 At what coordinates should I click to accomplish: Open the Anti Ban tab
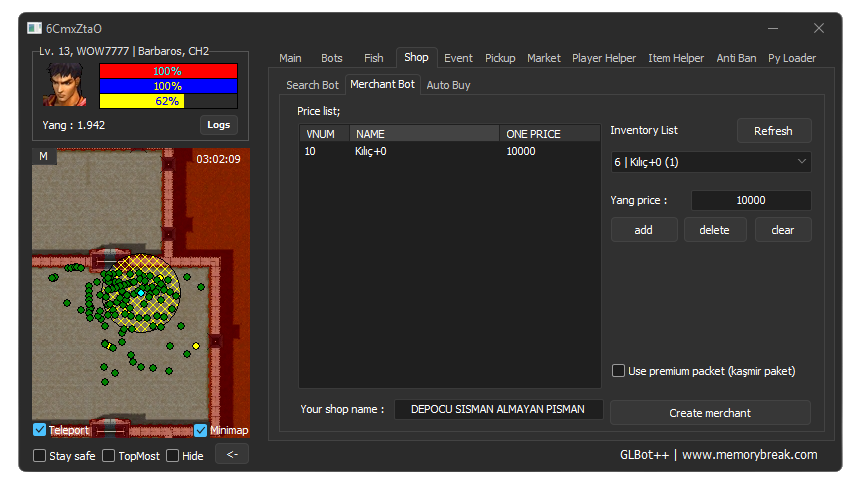[736, 58]
